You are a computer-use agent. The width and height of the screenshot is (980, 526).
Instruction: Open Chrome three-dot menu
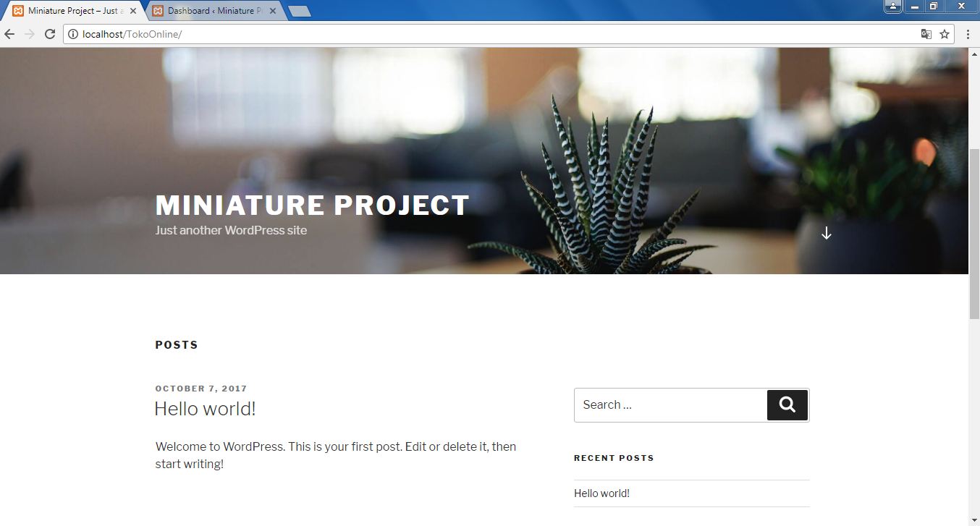[968, 34]
